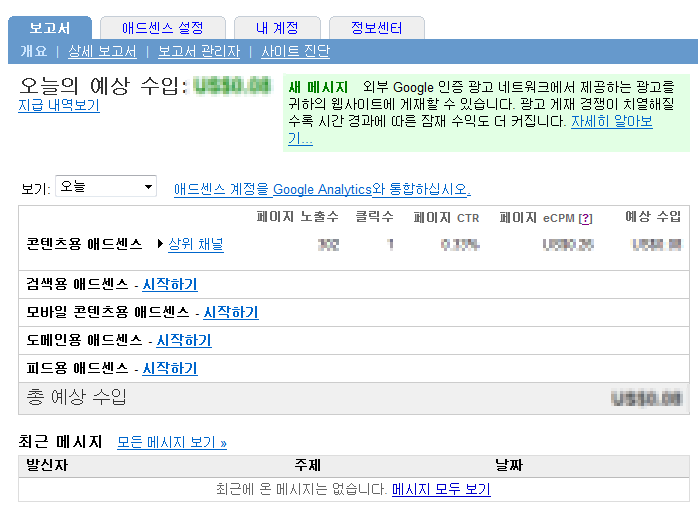Select the 개요 sub-menu item
The height and width of the screenshot is (505, 698).
pyautogui.click(x=33, y=51)
